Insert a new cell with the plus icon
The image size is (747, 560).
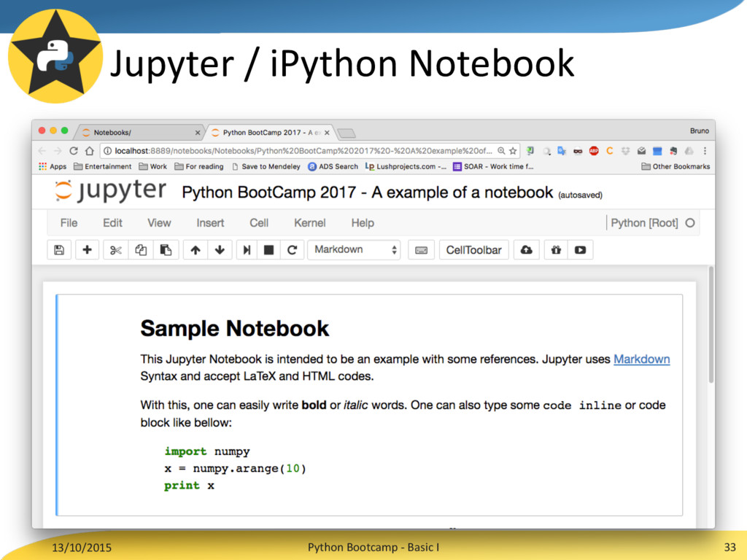pos(88,250)
